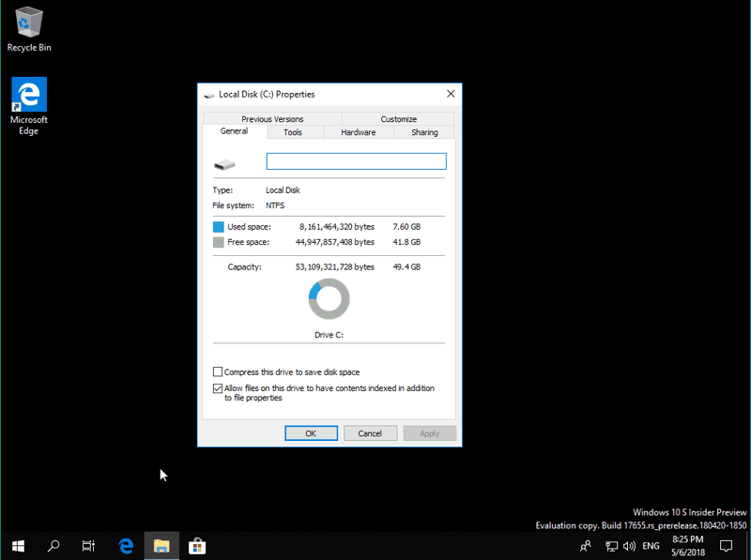This screenshot has width=751, height=560.
Task: Click the ENG input language indicator
Action: (651, 546)
